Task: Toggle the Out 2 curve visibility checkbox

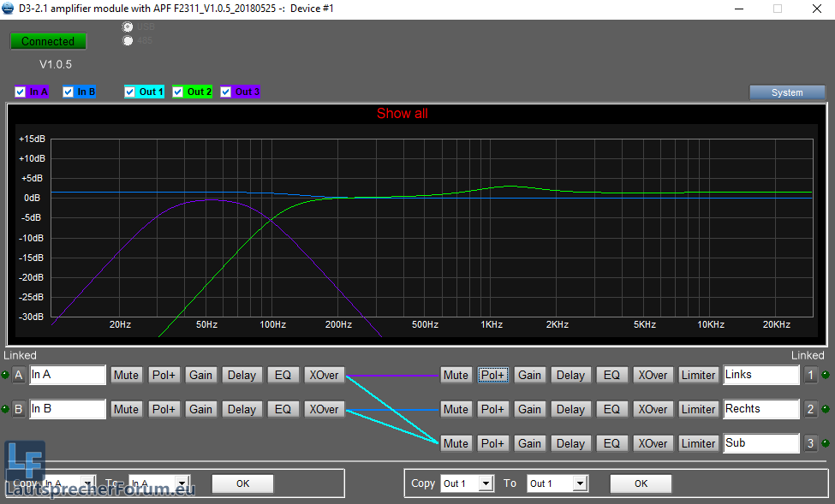Action: (x=178, y=92)
